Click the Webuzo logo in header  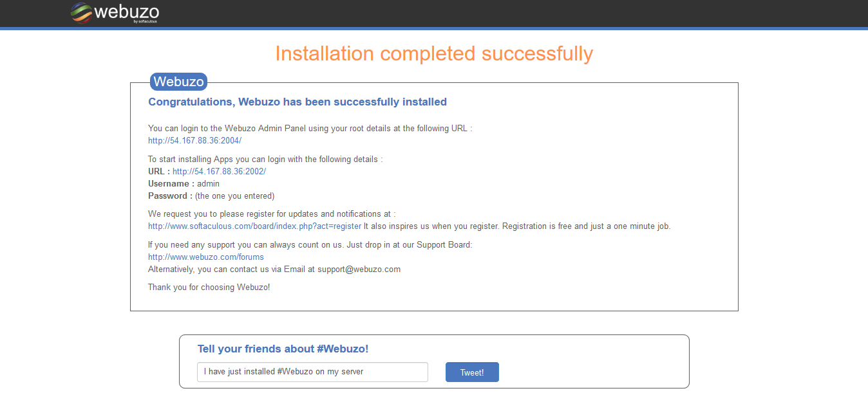(x=115, y=13)
